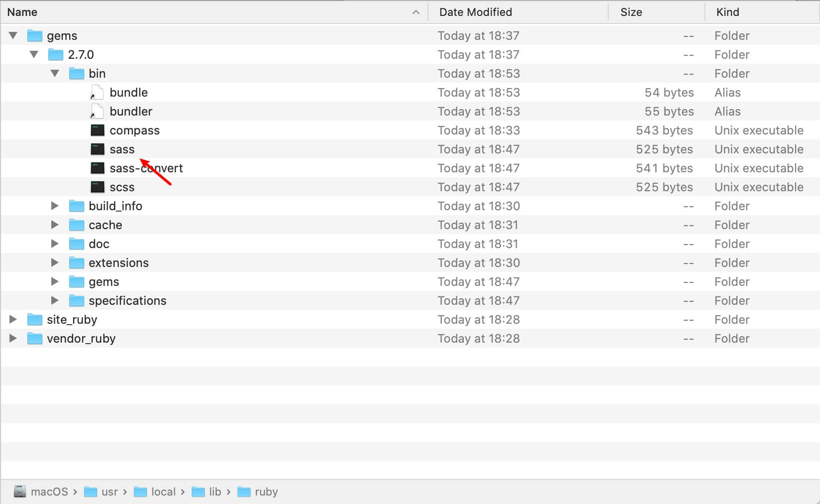Collapse the bin folder
This screenshot has width=820, height=504.
pyautogui.click(x=55, y=74)
